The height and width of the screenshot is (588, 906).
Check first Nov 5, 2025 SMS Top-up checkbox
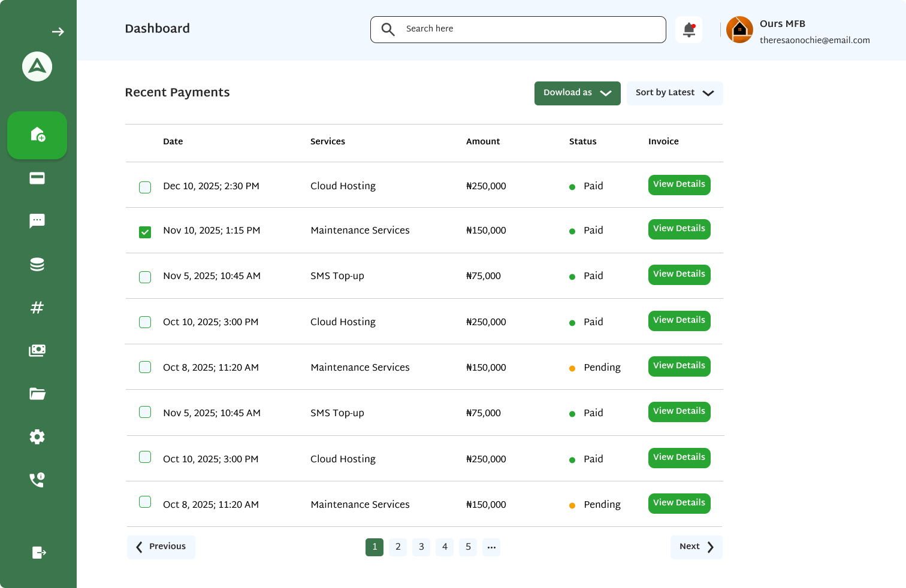[x=145, y=277]
